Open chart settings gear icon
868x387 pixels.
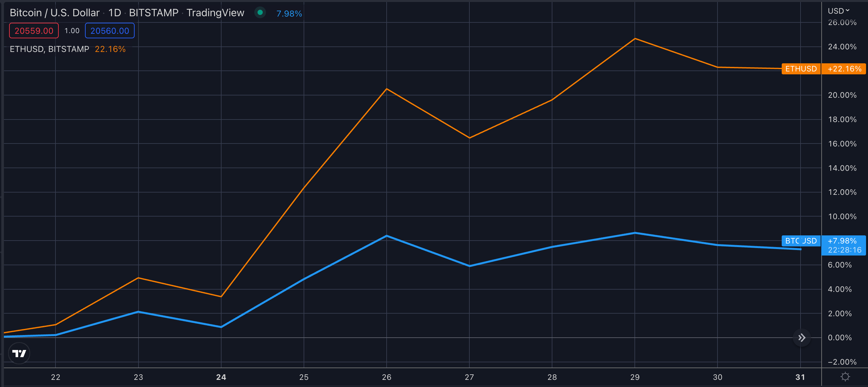[x=845, y=377]
